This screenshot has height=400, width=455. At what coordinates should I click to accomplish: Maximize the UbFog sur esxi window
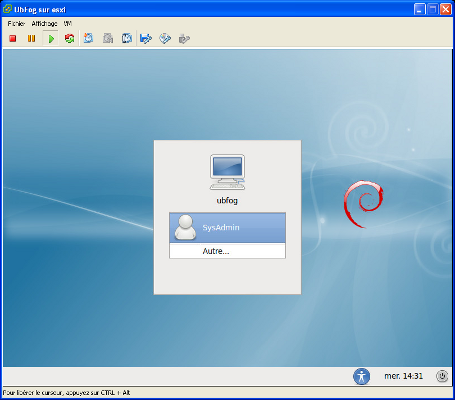pos(433,9)
